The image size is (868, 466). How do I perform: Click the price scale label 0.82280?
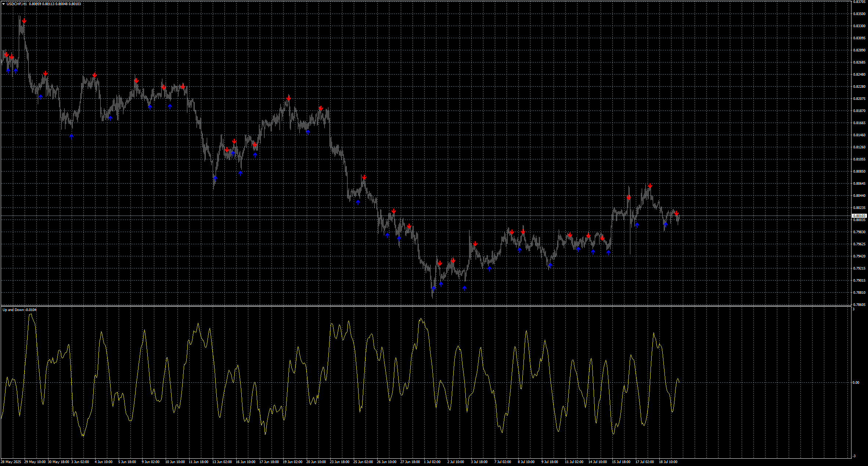click(x=858, y=87)
